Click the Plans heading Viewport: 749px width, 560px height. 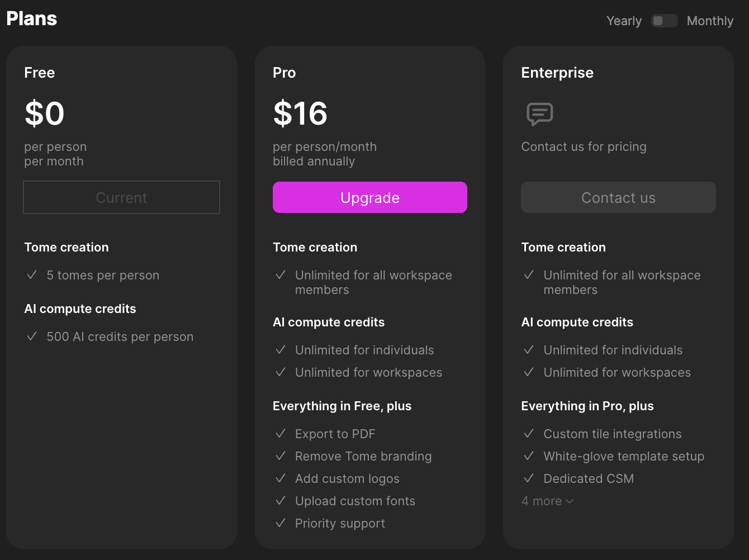31,18
